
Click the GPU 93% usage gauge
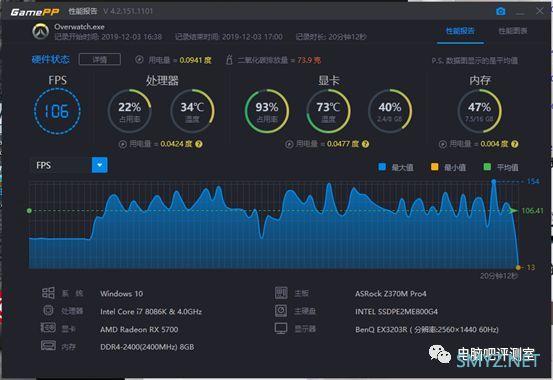pyautogui.click(x=267, y=111)
